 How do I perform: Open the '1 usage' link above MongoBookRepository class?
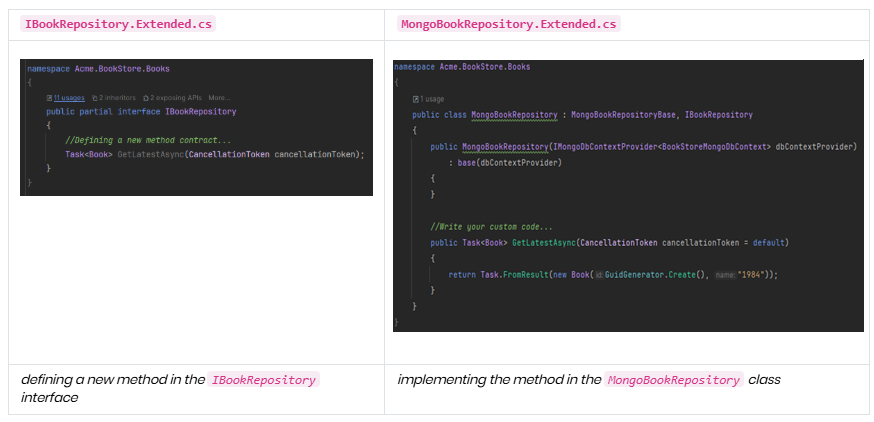(x=432, y=99)
